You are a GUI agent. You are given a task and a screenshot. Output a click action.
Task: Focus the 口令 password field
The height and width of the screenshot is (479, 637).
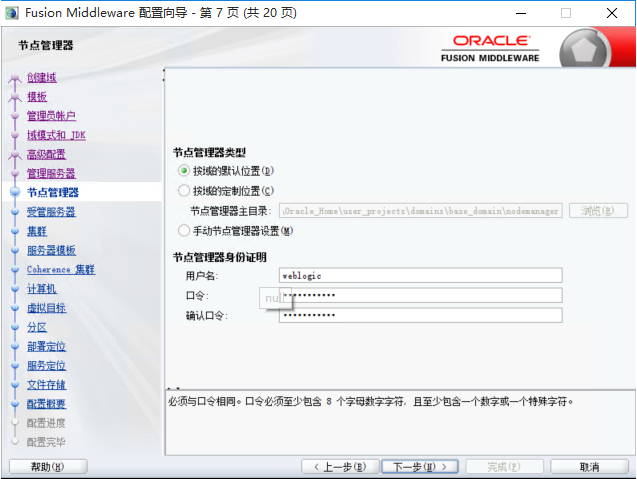click(420, 295)
